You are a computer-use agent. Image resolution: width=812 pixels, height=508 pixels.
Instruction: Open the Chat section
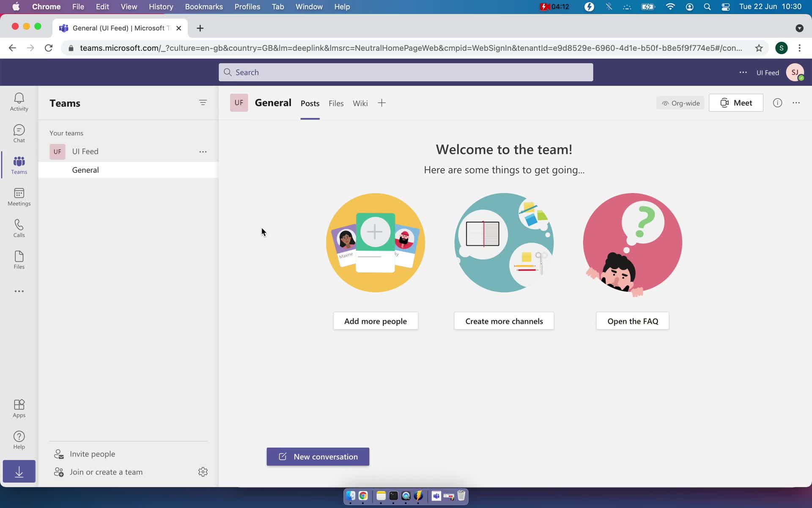tap(19, 134)
